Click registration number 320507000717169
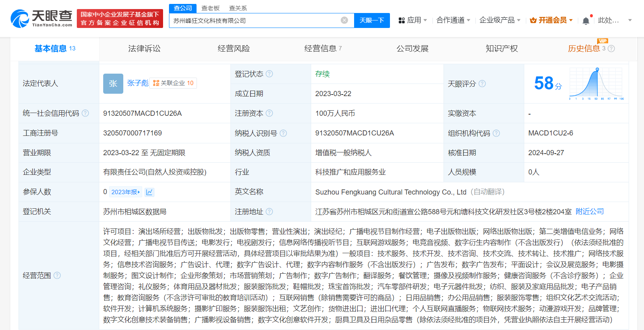 (132, 133)
